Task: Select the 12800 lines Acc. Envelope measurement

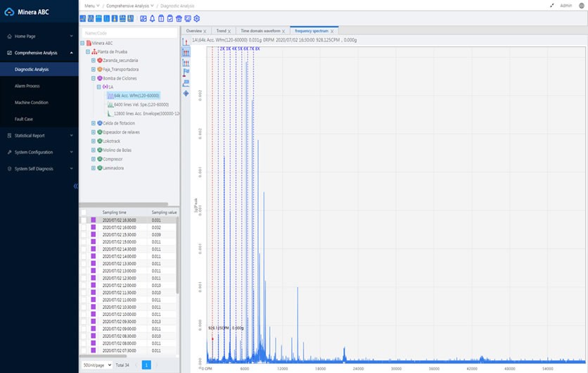Action: (x=143, y=113)
